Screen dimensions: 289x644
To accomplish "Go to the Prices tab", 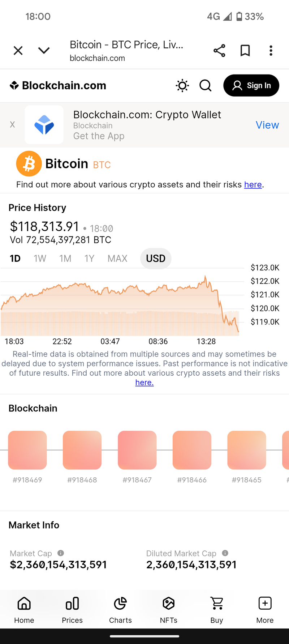I will coord(72,610).
